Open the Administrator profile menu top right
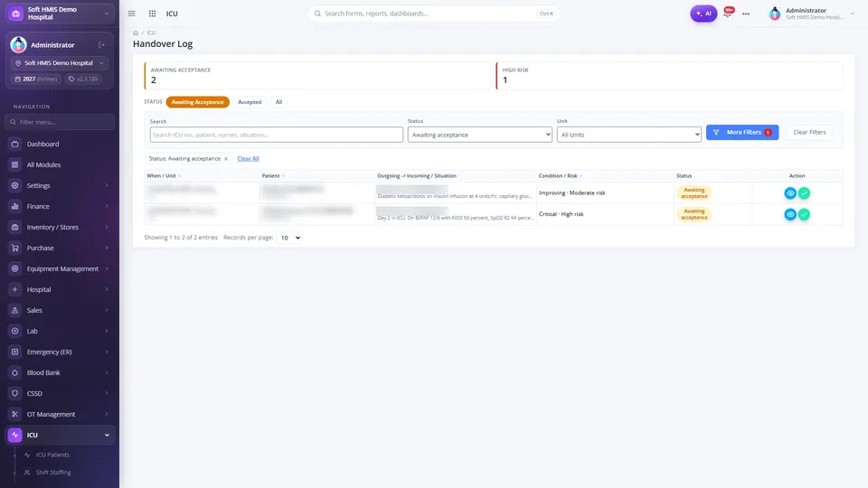Viewport: 868px width, 488px height. point(812,14)
